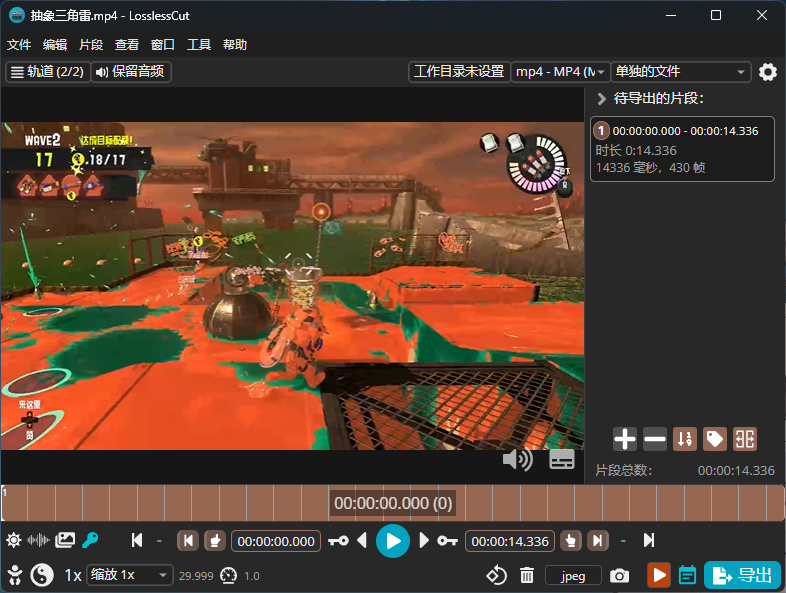Mute the video player volume icon
The image size is (786, 593).
coord(517,459)
